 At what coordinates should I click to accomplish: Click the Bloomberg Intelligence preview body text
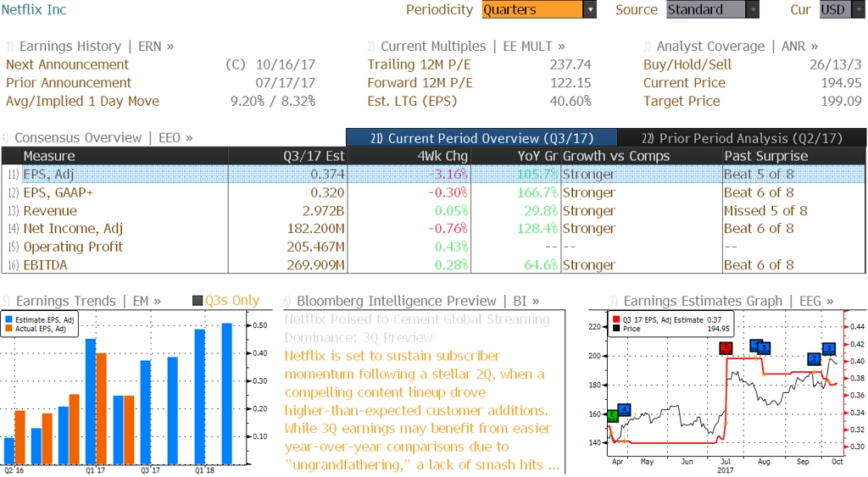422,410
